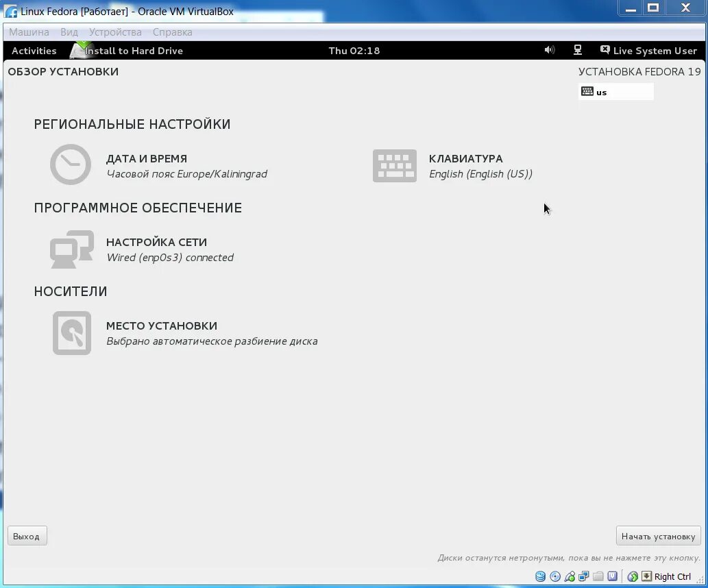708x588 pixels.
Task: Close the VirtualBox window
Action: pos(685,8)
